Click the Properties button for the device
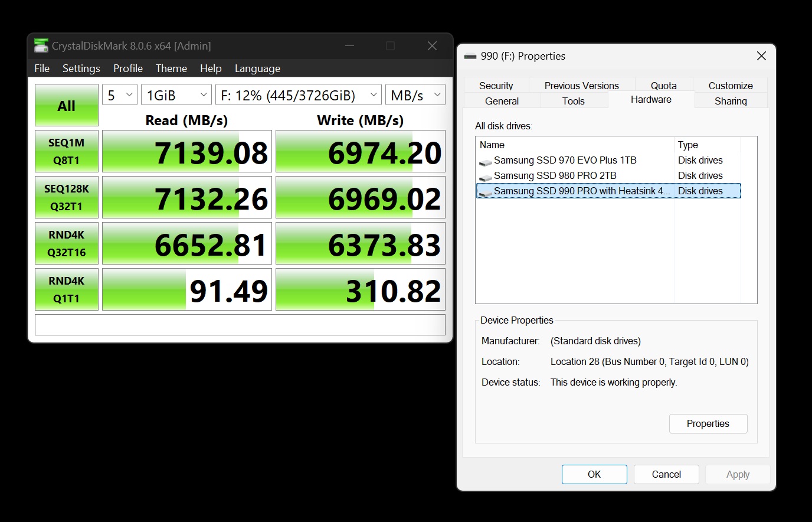812x522 pixels. [708, 423]
